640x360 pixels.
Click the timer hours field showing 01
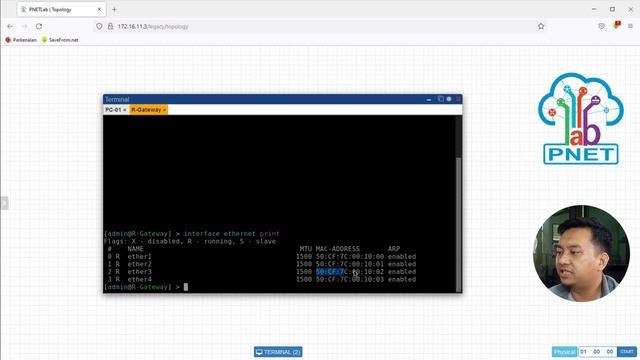click(584, 352)
